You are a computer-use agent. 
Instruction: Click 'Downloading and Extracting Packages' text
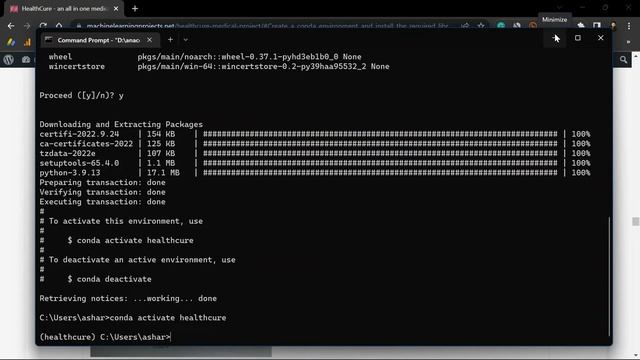point(121,124)
